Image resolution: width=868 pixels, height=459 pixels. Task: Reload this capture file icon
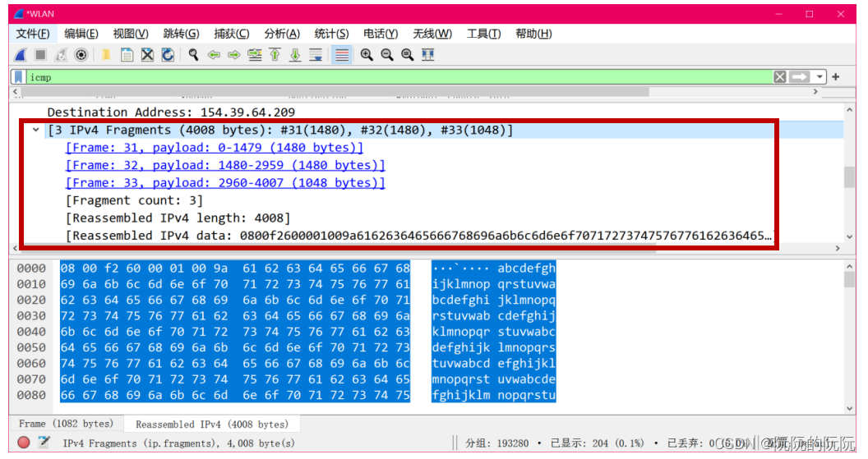168,55
